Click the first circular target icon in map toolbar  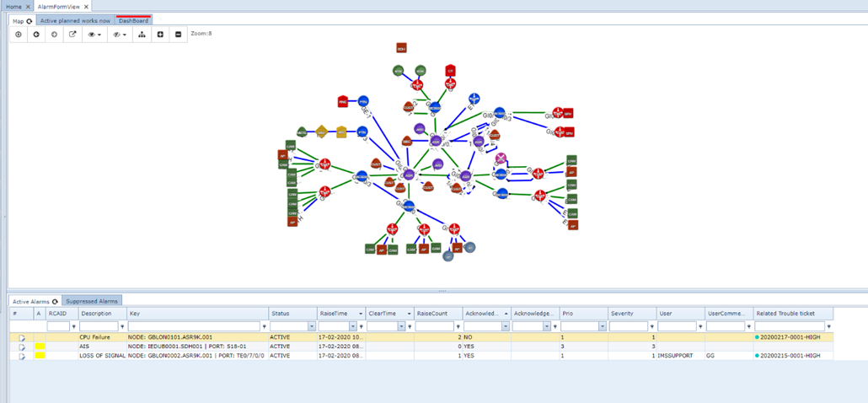19,35
